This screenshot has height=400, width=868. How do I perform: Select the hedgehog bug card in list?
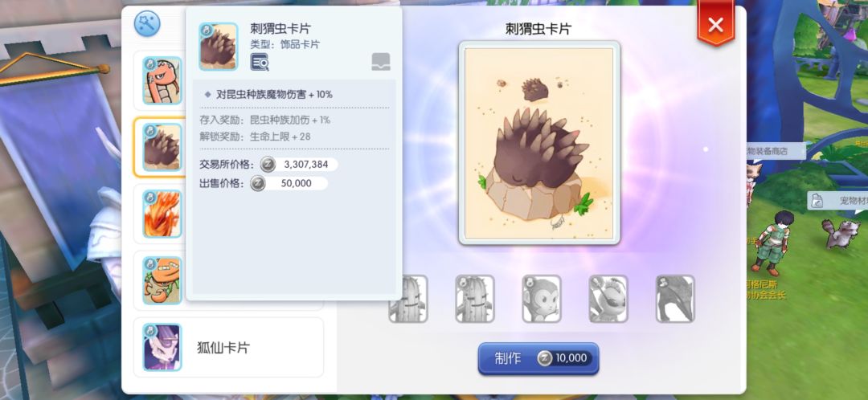(162, 147)
